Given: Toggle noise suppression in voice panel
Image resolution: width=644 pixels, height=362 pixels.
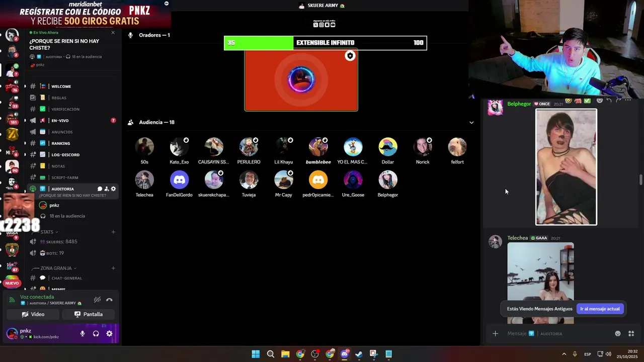Looking at the screenshot, I should tap(97, 300).
